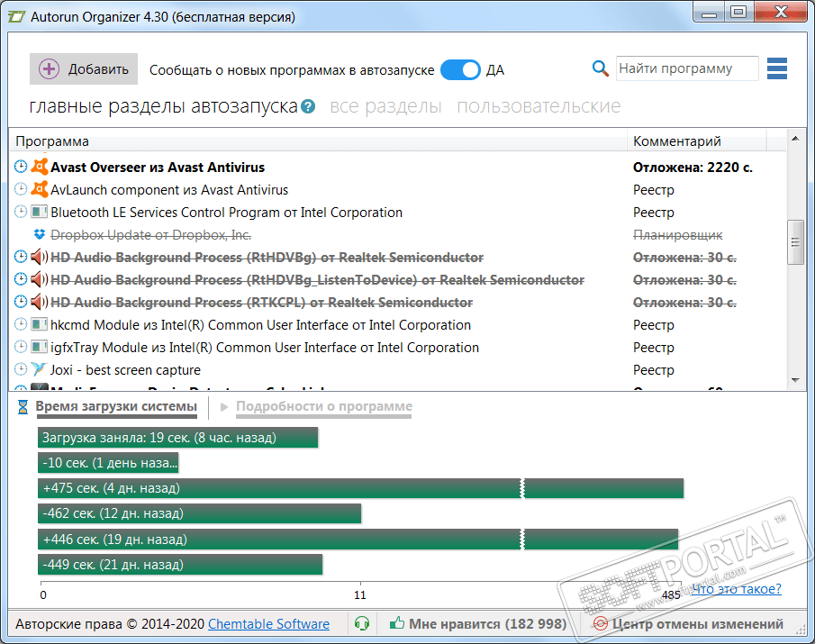This screenshot has height=644, width=815.
Task: Select HD Audio Process RtHDVBg_ListenToDevice entry
Action: point(398,279)
